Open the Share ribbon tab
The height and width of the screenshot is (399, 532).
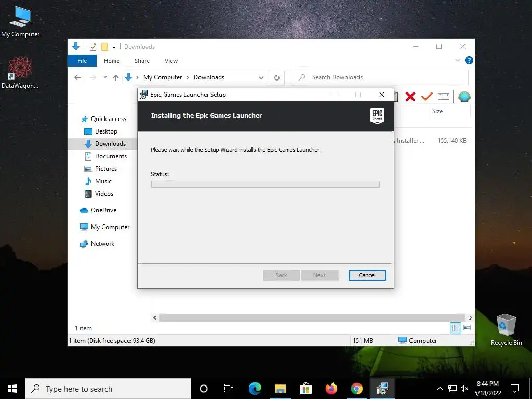pos(142,61)
